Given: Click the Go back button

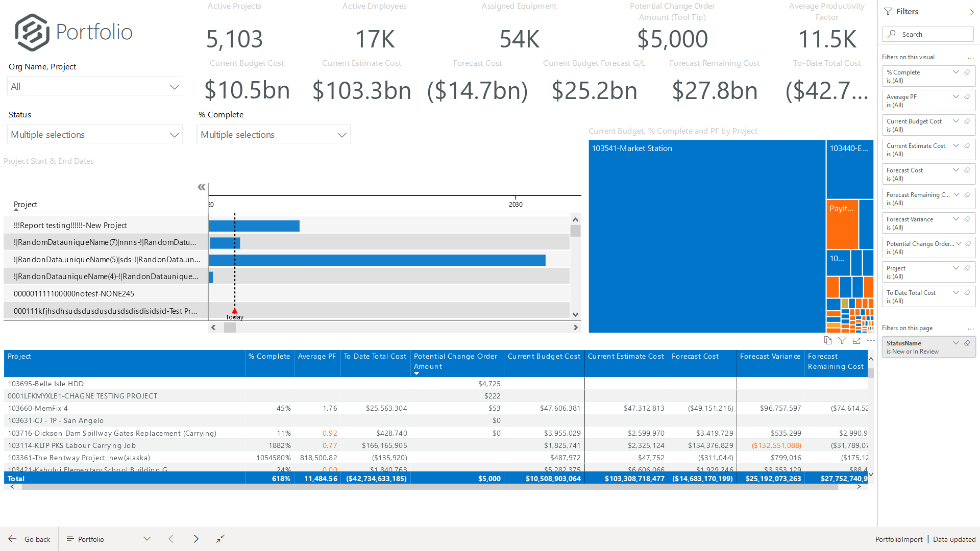Looking at the screenshot, I should click(29, 539).
